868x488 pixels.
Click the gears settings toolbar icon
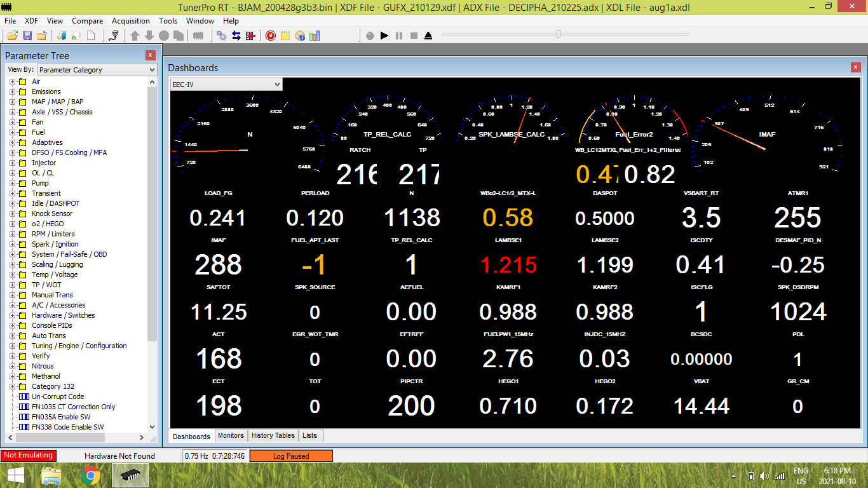tap(221, 36)
